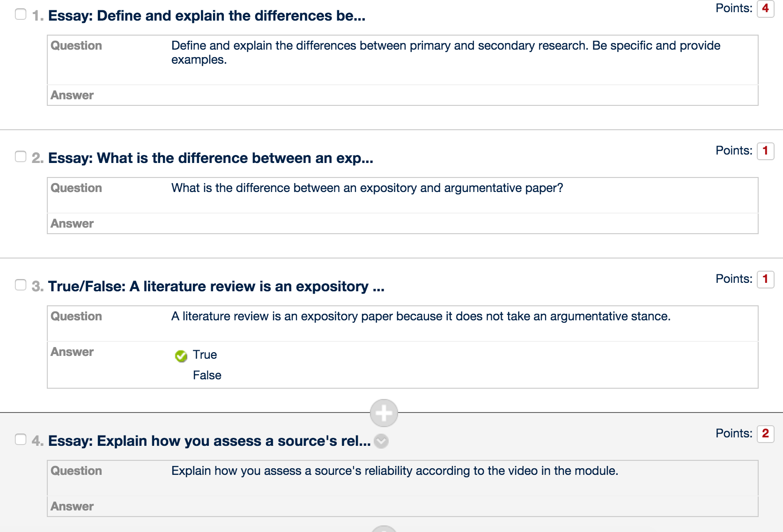Mark question 4 checkbox
This screenshot has width=783, height=532.
(21, 439)
